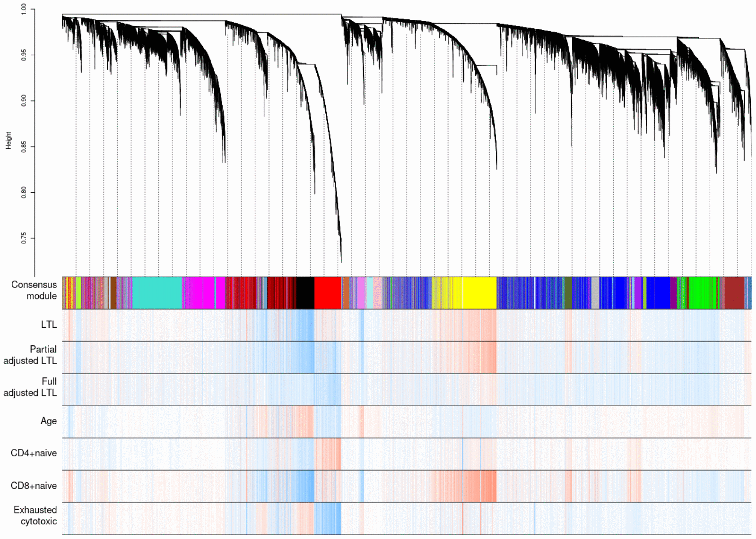Select the turquoise consensus module block
This screenshot has height=539, width=756.
(157, 293)
